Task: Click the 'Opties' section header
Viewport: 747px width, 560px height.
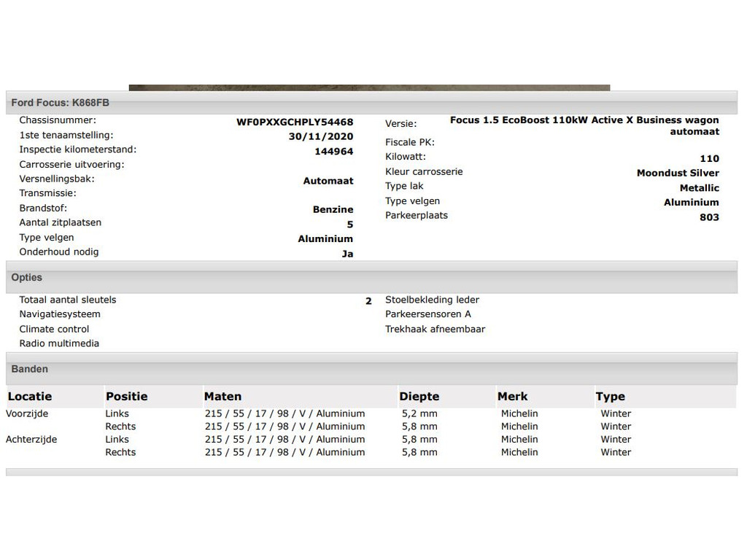Action: click(x=371, y=277)
